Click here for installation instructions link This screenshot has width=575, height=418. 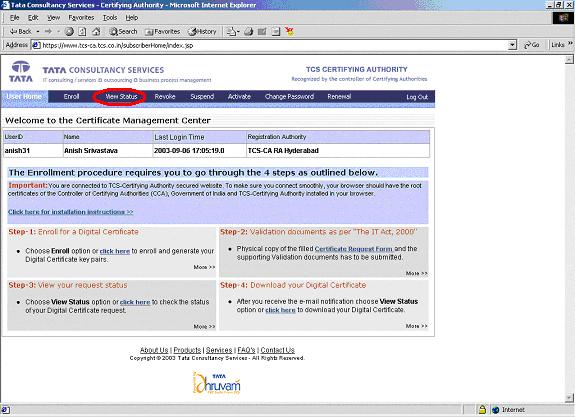click(x=71, y=212)
